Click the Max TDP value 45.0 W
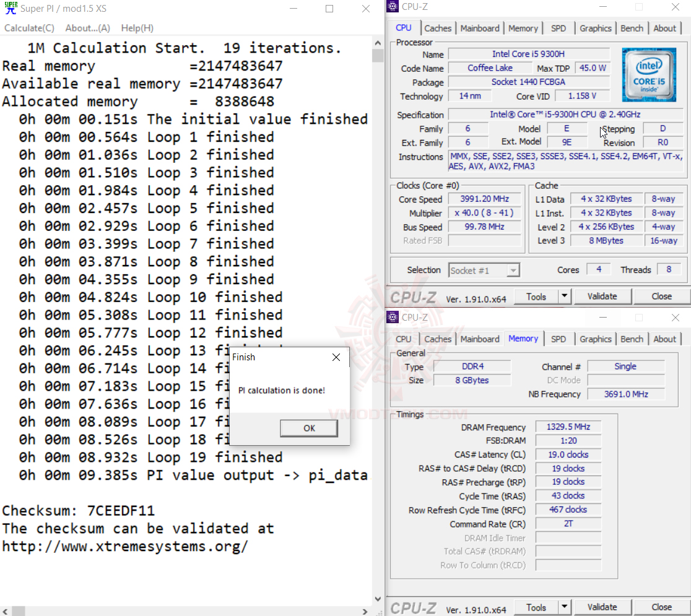 click(593, 68)
